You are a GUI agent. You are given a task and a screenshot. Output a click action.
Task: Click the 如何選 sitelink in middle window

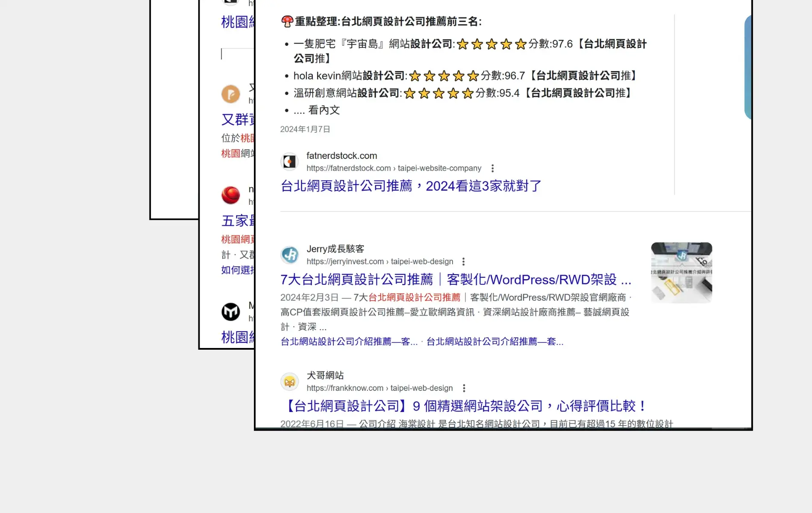[238, 270]
